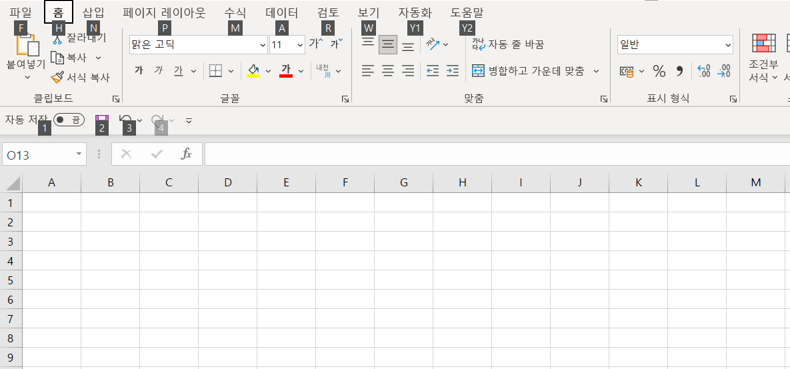Select 서식 복사 format painter
Viewport: 790px width, 369px height.
[81, 78]
